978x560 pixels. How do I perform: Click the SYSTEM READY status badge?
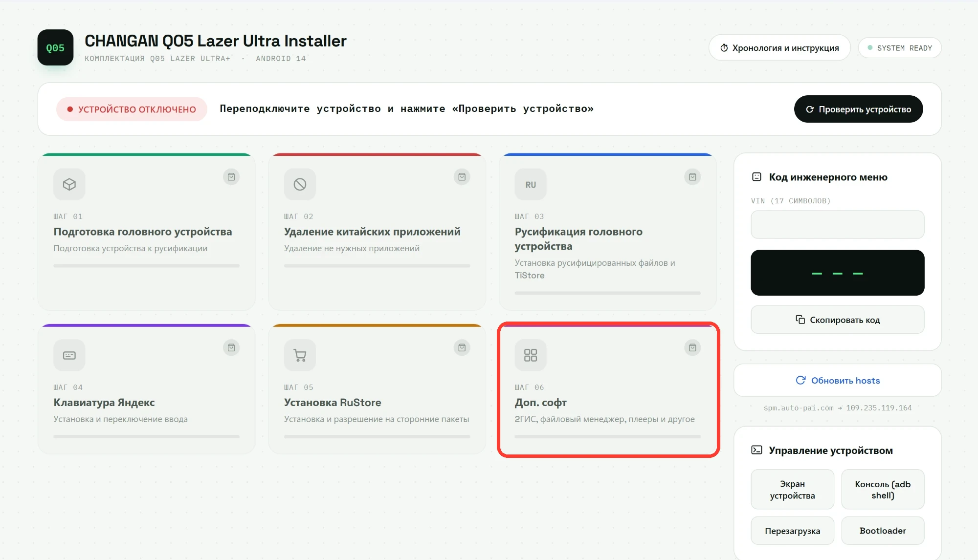click(899, 48)
